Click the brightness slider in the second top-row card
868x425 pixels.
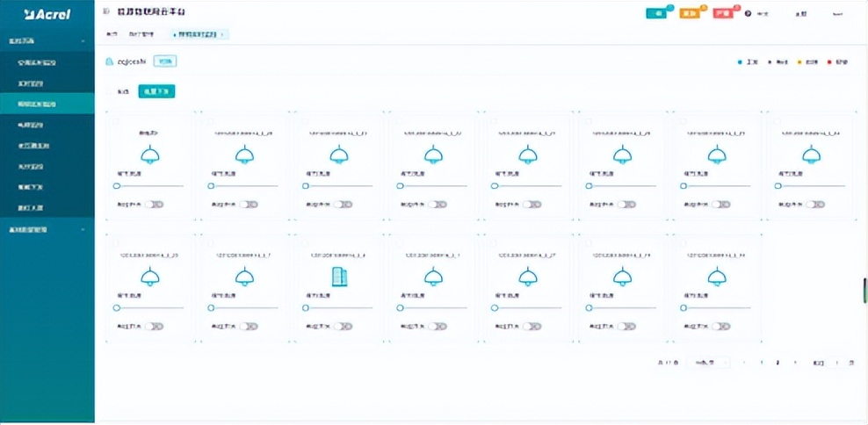[243, 185]
